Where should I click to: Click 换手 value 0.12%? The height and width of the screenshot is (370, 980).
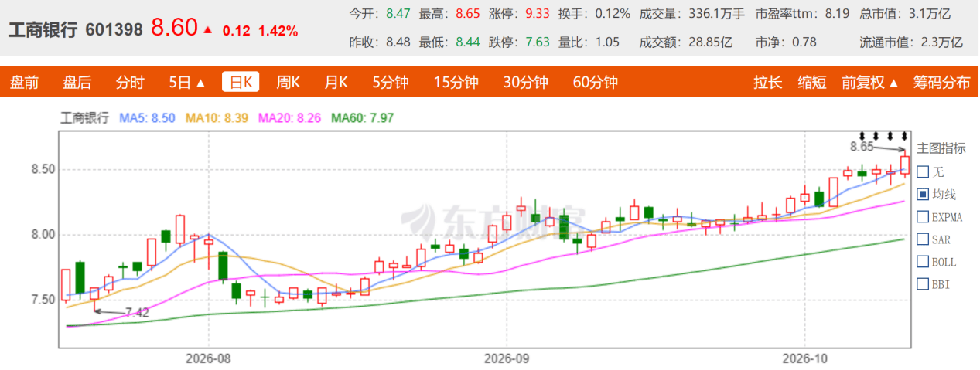click(613, 13)
